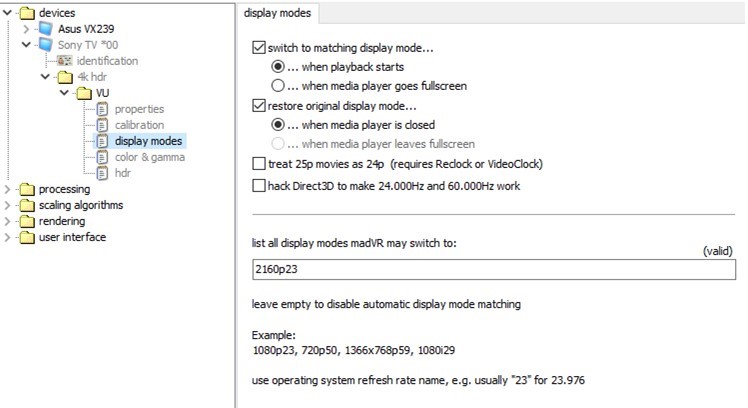This screenshot has width=748, height=408.
Task: Click the devices folder icon
Action: point(27,13)
